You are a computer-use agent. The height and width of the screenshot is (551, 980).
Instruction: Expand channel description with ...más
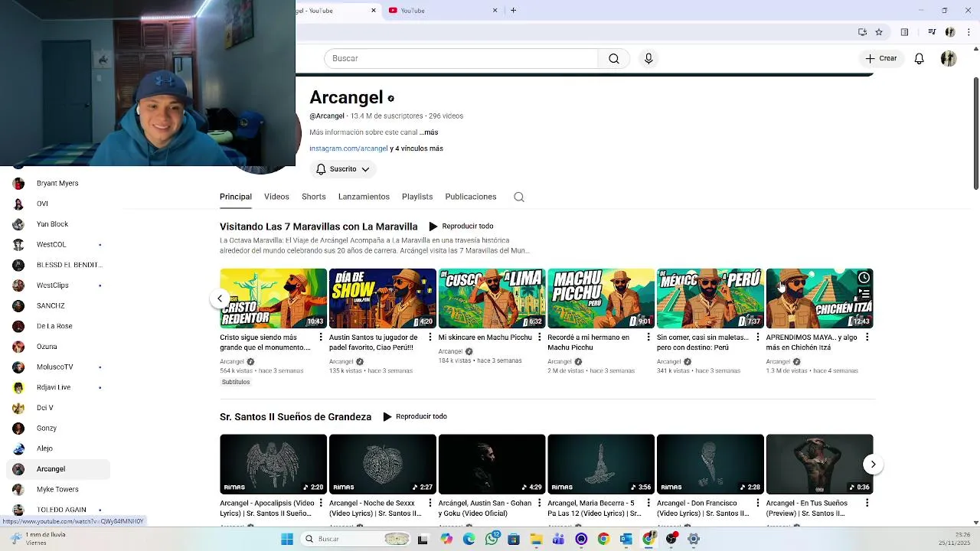coord(429,132)
